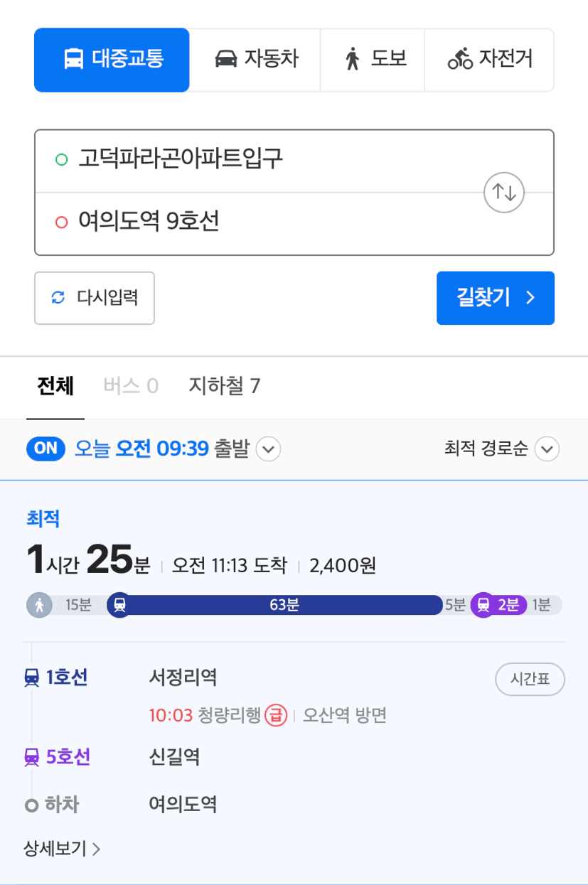This screenshot has width=588, height=885.
Task: Expand the departure time dropdown chevron
Action: (268, 449)
